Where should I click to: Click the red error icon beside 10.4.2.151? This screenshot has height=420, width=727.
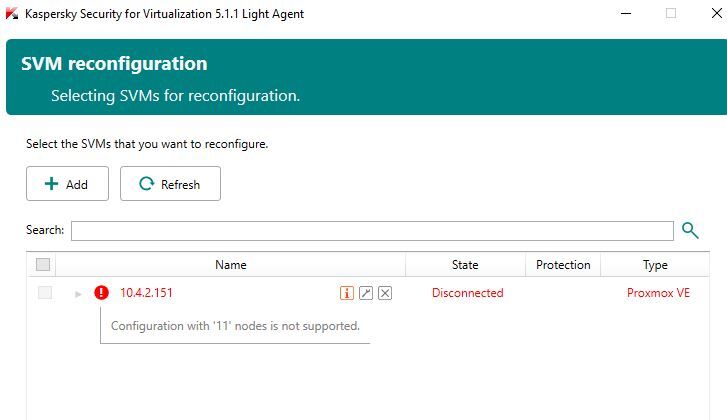101,293
